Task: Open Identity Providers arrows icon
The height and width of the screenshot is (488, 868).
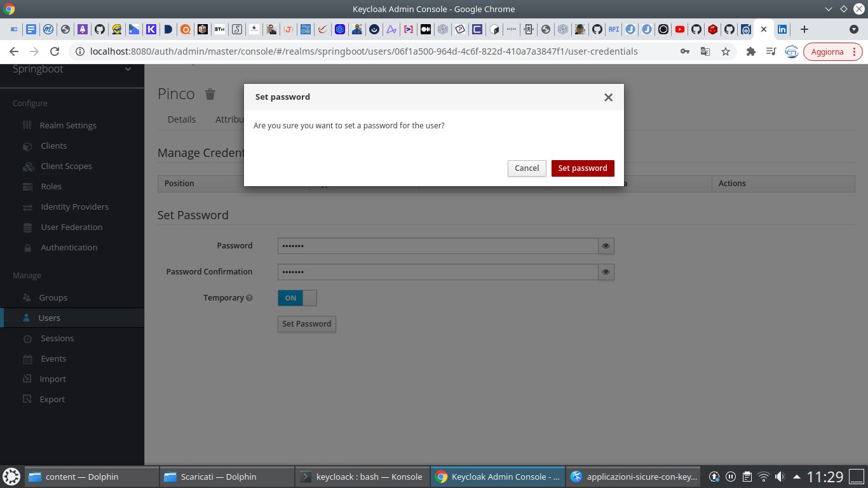Action: (x=27, y=207)
